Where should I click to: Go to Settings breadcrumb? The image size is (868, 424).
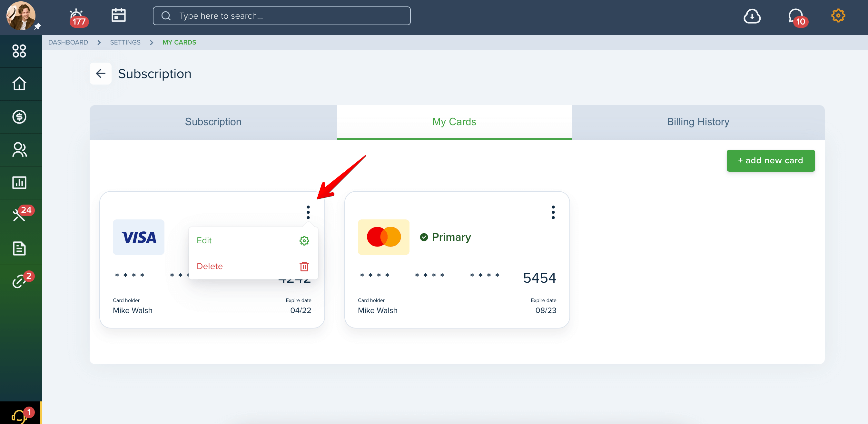pos(125,42)
